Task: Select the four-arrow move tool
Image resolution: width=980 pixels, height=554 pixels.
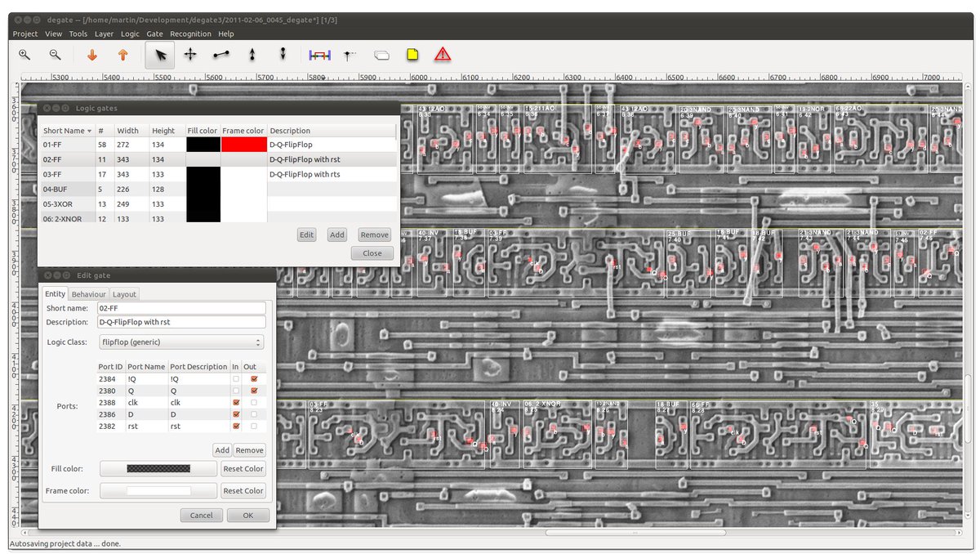Action: click(x=190, y=55)
